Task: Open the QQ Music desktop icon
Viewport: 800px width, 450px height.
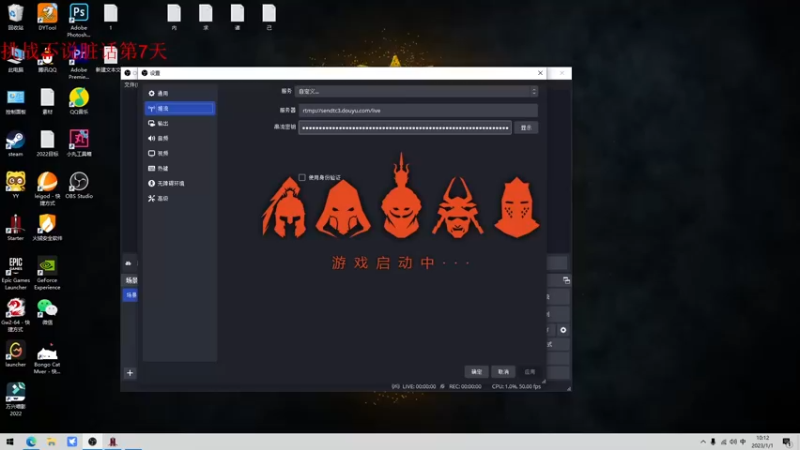Action: pyautogui.click(x=79, y=101)
